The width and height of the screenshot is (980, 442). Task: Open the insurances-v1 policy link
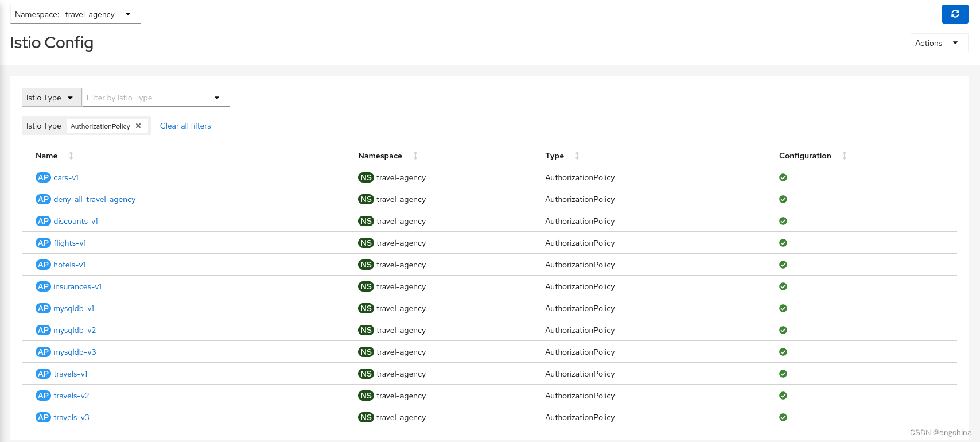pyautogui.click(x=77, y=286)
